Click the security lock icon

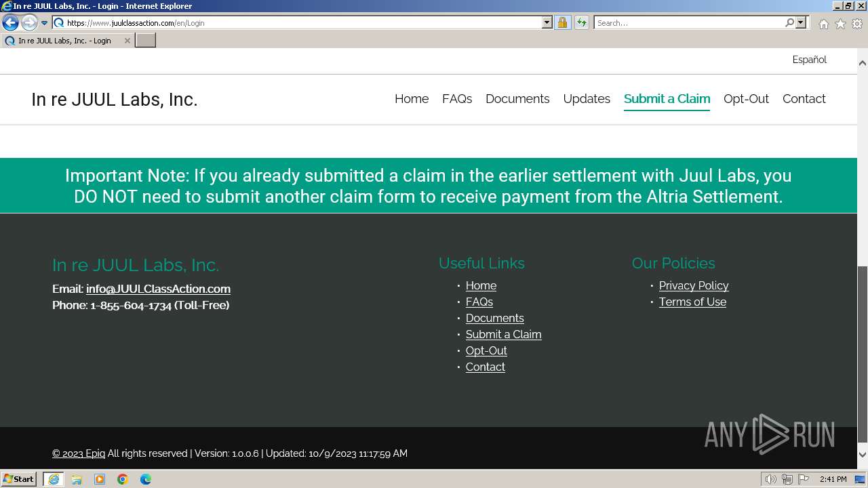click(562, 22)
